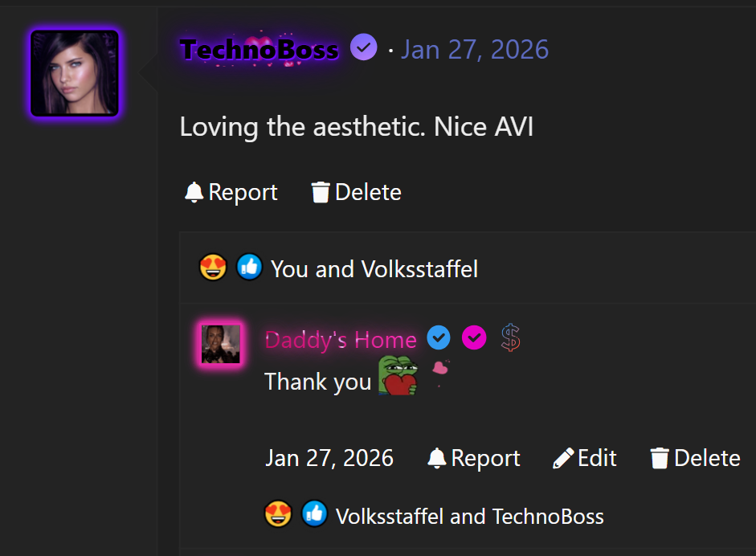Click the thumbs-up reaction under the reply
This screenshot has width=756, height=556.
315,513
